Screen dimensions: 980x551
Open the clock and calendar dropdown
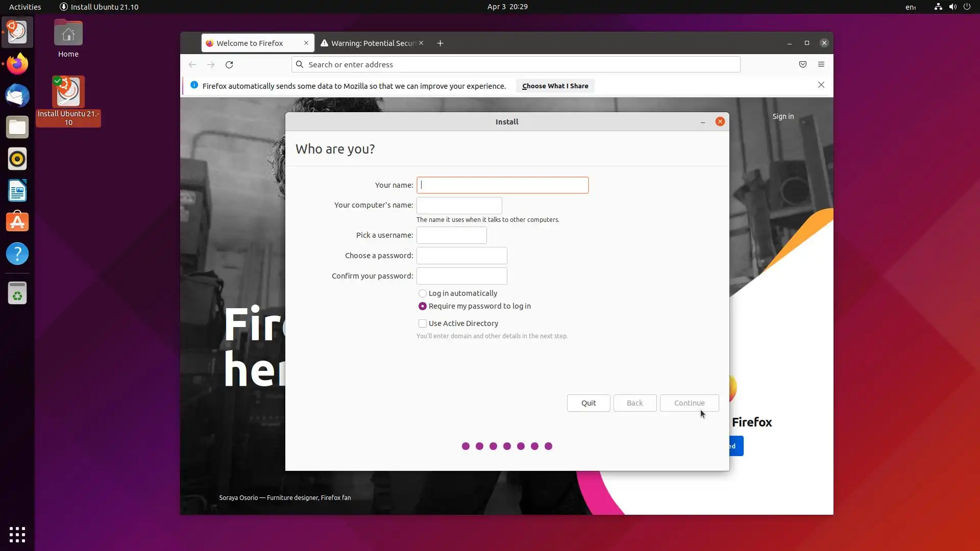[x=507, y=7]
